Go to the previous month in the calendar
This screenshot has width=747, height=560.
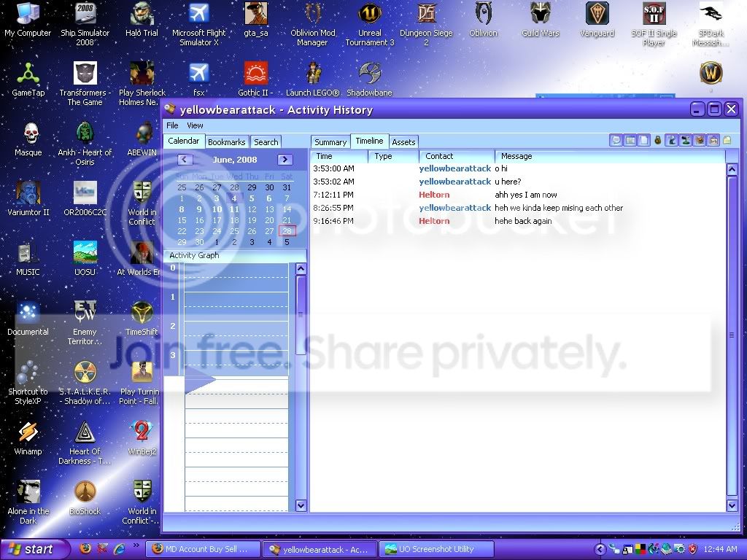pyautogui.click(x=185, y=160)
